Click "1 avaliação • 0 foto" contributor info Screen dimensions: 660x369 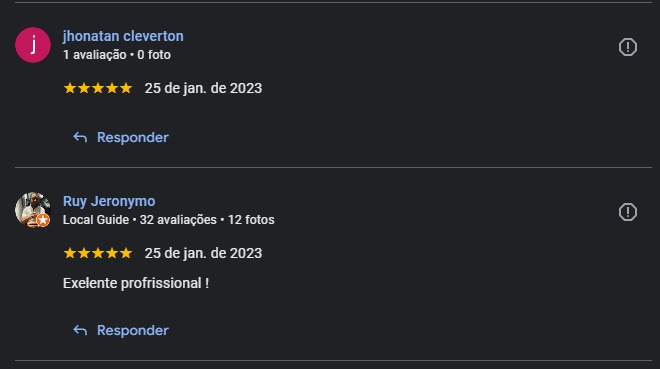tap(117, 55)
